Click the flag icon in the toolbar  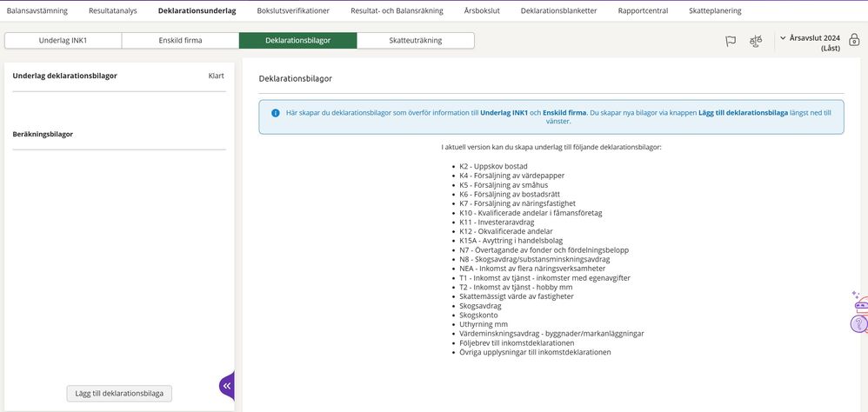click(731, 41)
